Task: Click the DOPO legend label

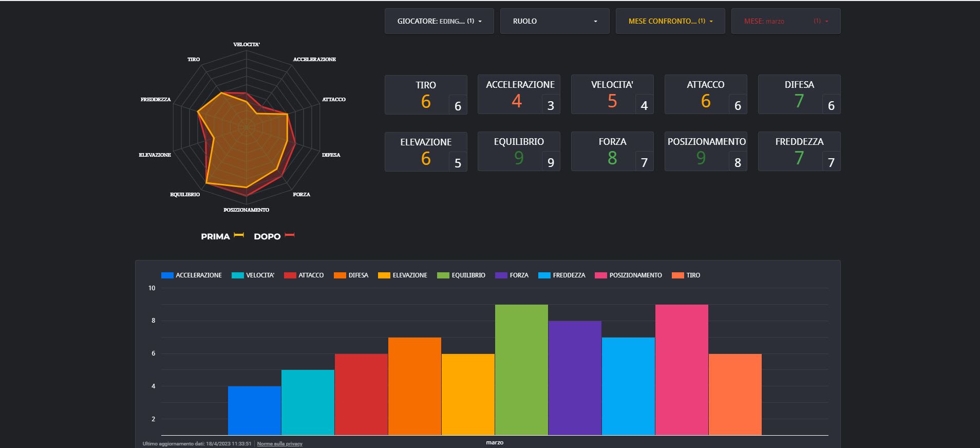Action: click(x=267, y=236)
